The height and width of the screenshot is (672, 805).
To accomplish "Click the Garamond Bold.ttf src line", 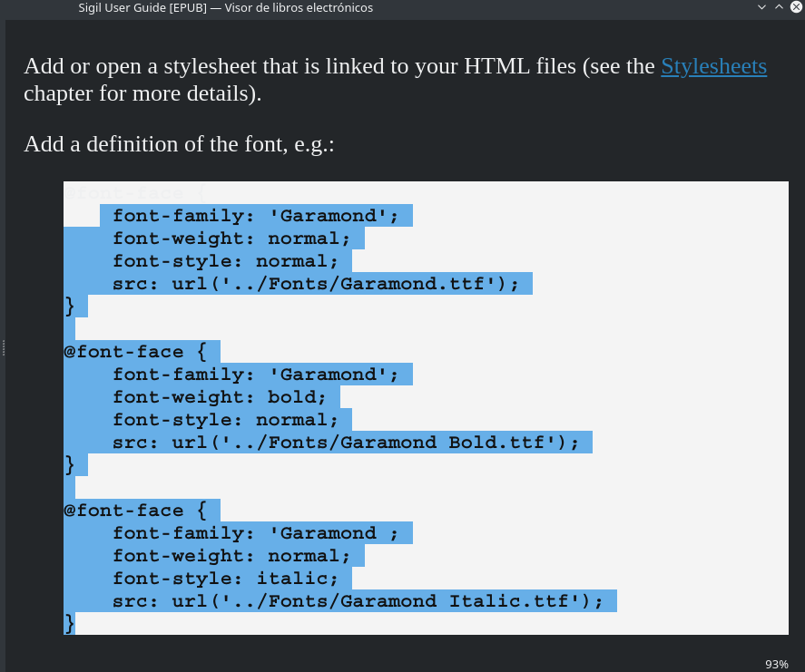I will click(345, 443).
